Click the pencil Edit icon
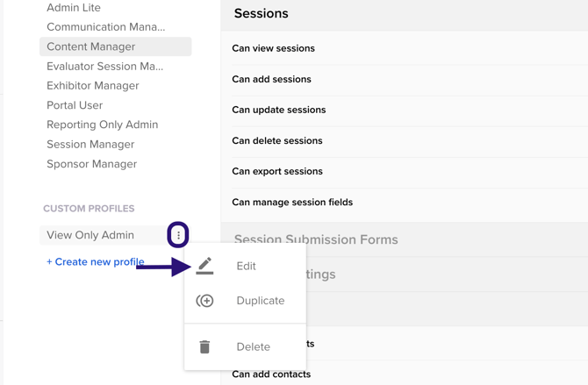The height and width of the screenshot is (385, 588). click(204, 266)
